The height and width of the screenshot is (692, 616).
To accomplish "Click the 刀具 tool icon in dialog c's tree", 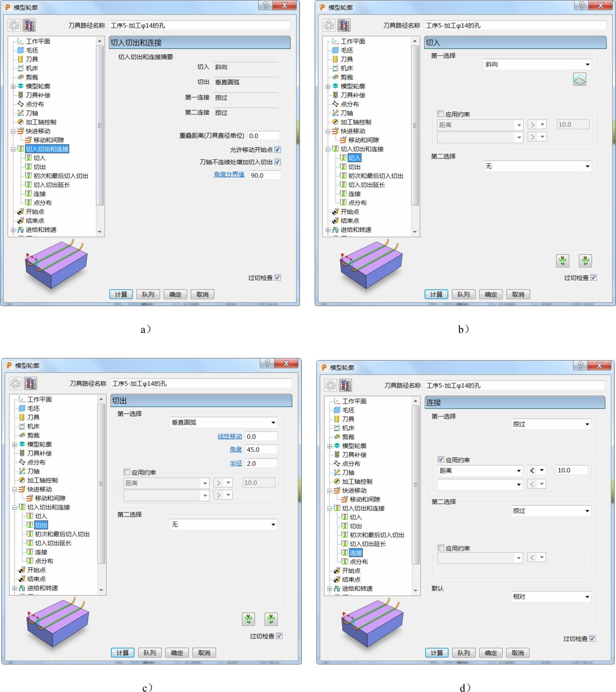I will (x=22, y=417).
